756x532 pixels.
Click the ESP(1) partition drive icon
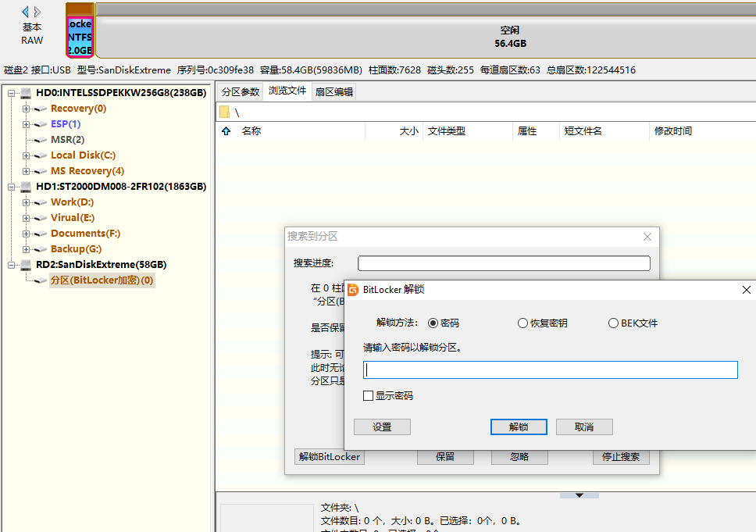click(x=40, y=124)
